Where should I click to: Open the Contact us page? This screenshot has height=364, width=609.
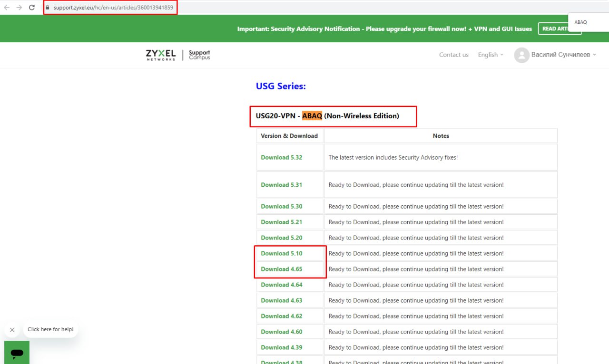pyautogui.click(x=454, y=55)
